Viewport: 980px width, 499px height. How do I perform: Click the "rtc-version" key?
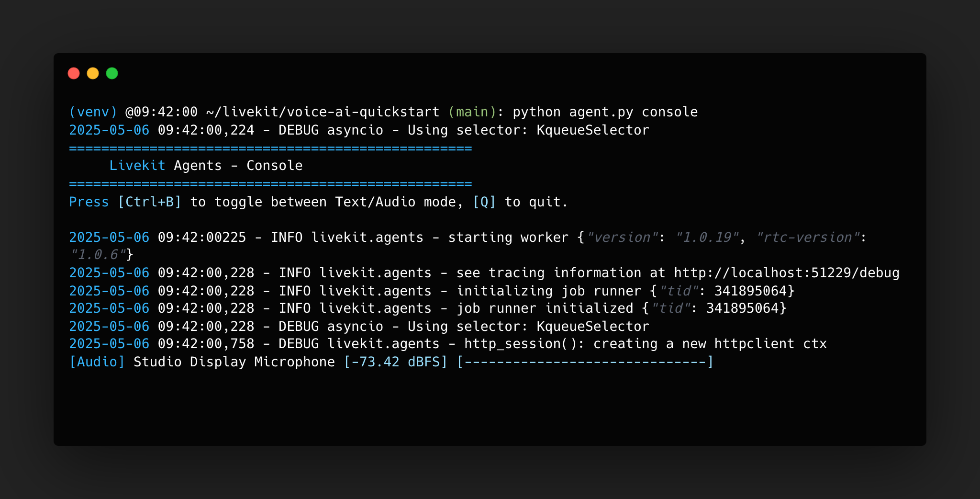808,238
